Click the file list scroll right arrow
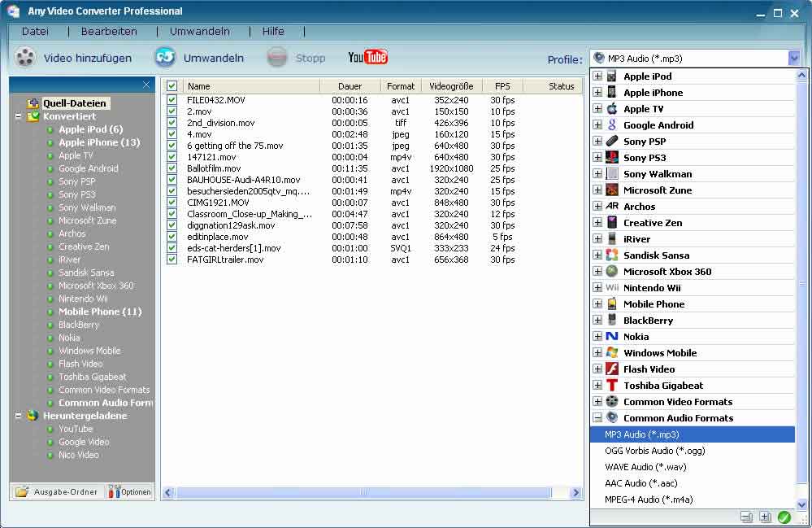 click(x=575, y=492)
